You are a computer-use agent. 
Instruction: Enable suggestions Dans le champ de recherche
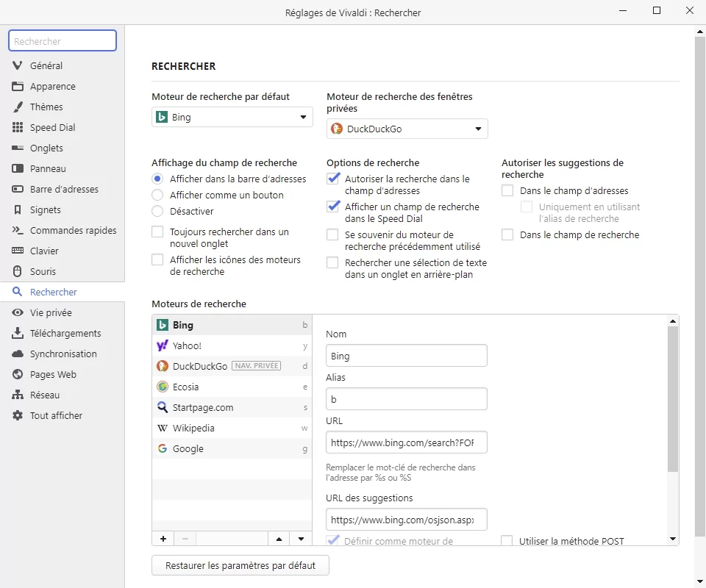[507, 235]
